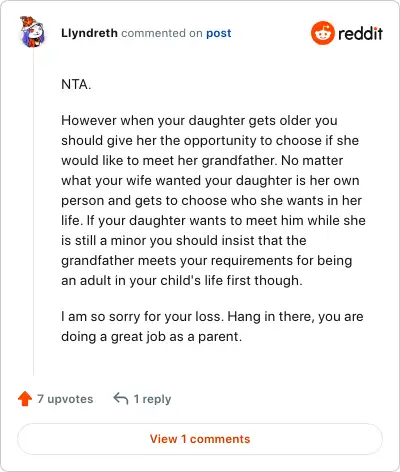The height and width of the screenshot is (472, 400).
Task: Click the line starting "However when your daughter"
Action: pyautogui.click(x=199, y=121)
